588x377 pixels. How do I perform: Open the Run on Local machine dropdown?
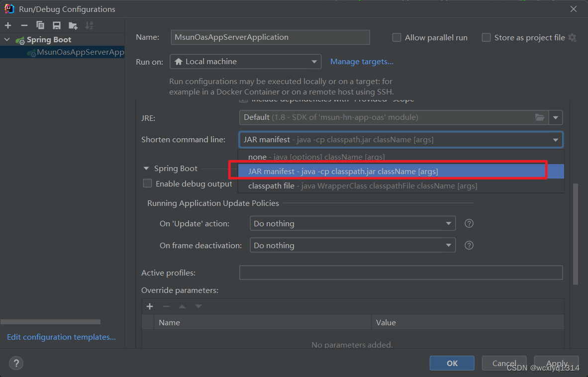[x=245, y=62]
